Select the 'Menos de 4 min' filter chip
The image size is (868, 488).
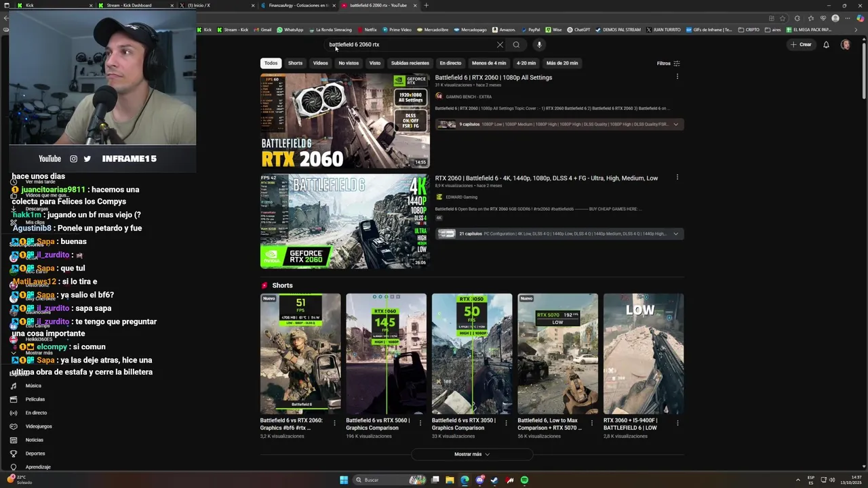click(x=489, y=63)
